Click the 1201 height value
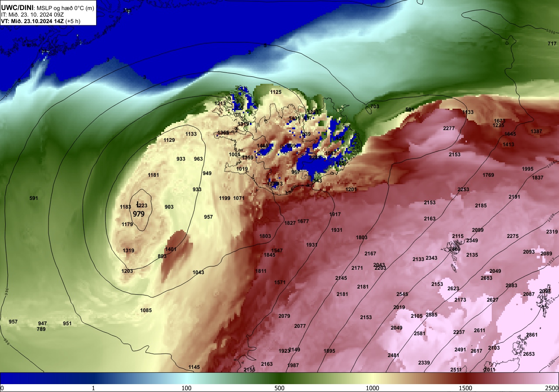 (351, 189)
